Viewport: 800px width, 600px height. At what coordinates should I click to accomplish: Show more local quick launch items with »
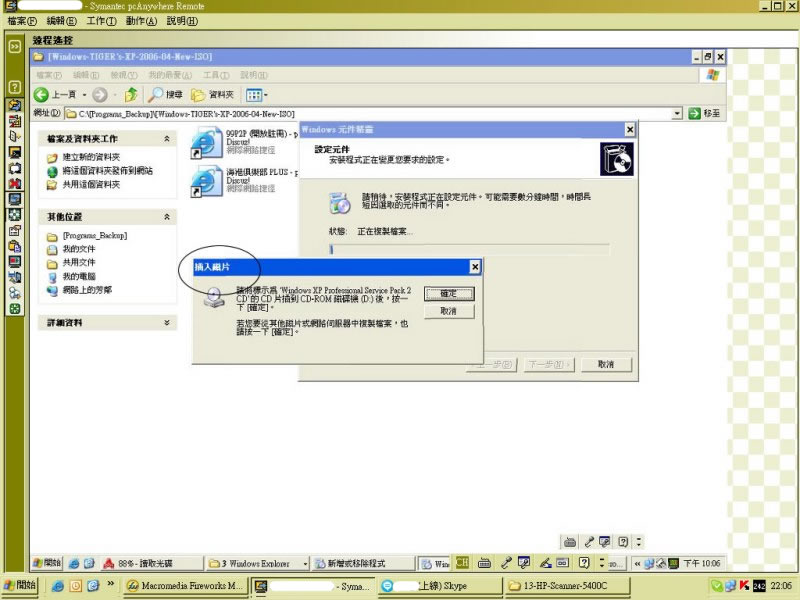(x=110, y=583)
